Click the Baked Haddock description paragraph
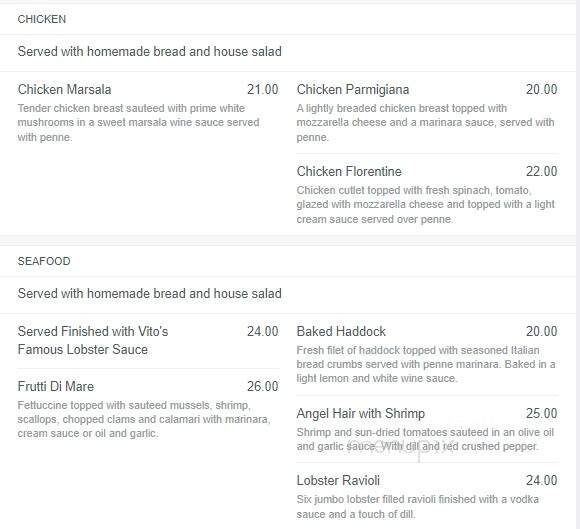This screenshot has width=580, height=529. tap(426, 364)
